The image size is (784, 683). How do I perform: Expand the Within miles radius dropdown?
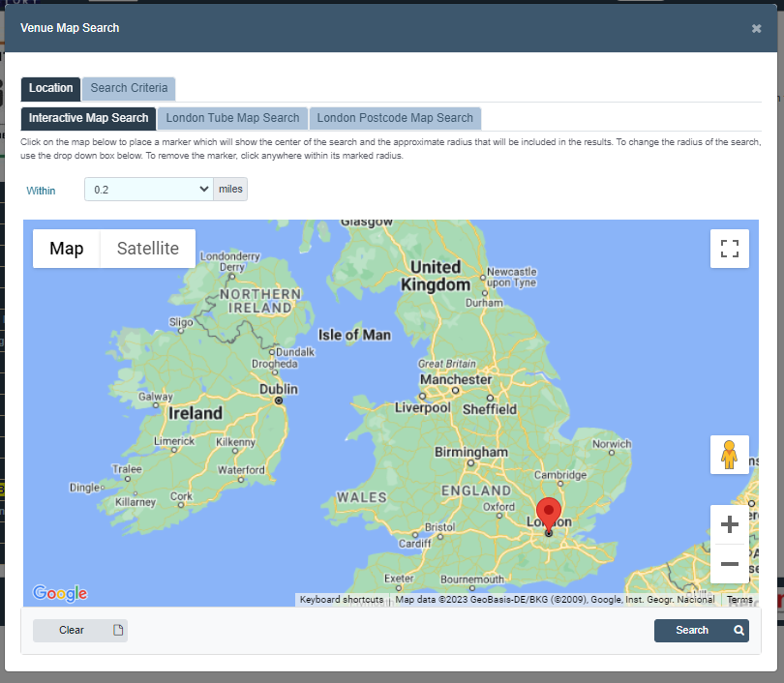pyautogui.click(x=149, y=190)
